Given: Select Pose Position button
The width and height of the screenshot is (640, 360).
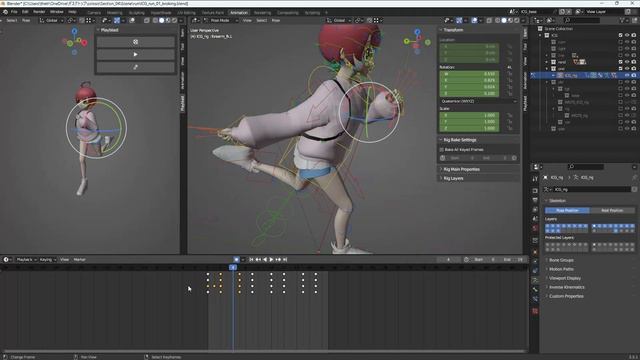Looking at the screenshot, I should [567, 210].
